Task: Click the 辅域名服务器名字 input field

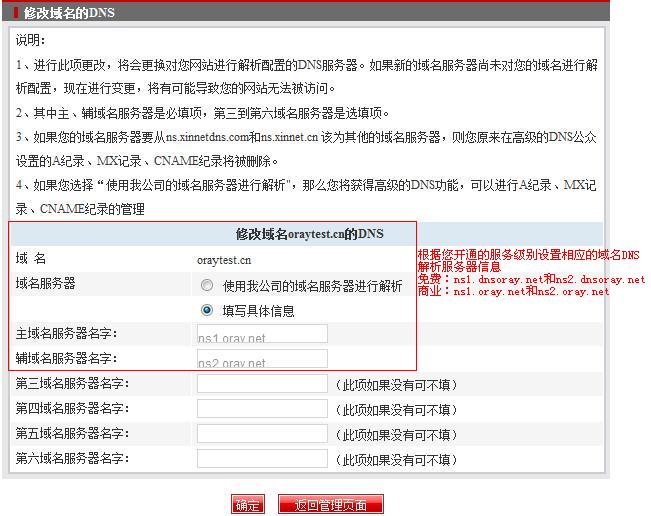Action: click(262, 359)
